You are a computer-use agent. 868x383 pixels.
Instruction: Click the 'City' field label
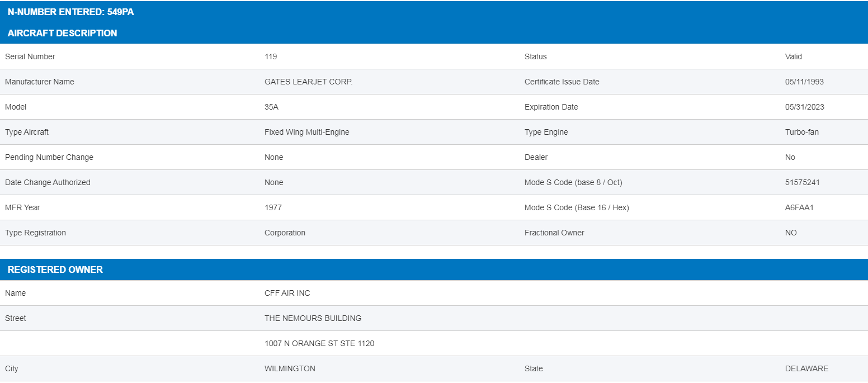point(12,368)
